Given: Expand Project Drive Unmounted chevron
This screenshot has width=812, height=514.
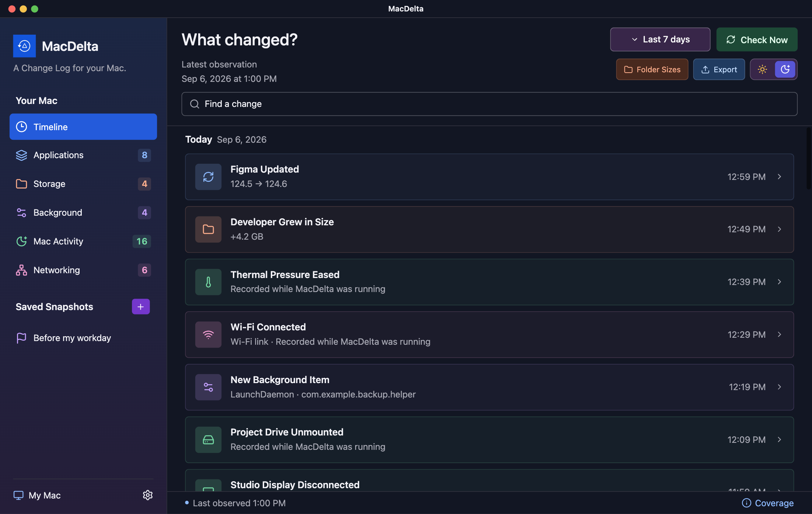Looking at the screenshot, I should point(780,440).
